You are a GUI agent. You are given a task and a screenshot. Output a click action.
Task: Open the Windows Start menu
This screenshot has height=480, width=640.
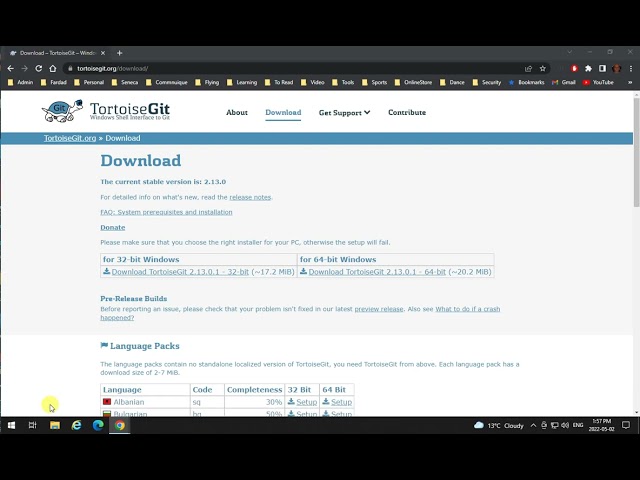(11, 425)
